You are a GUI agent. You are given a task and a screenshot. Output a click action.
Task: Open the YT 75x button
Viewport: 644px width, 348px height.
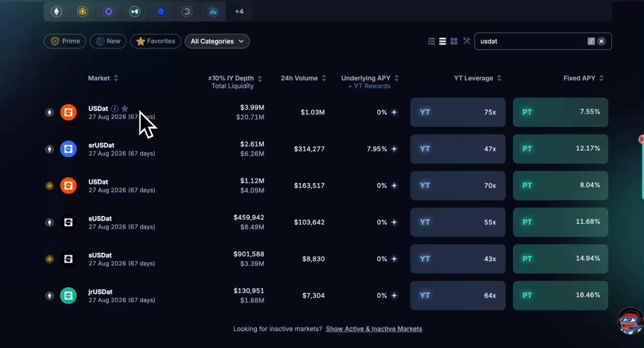(458, 113)
